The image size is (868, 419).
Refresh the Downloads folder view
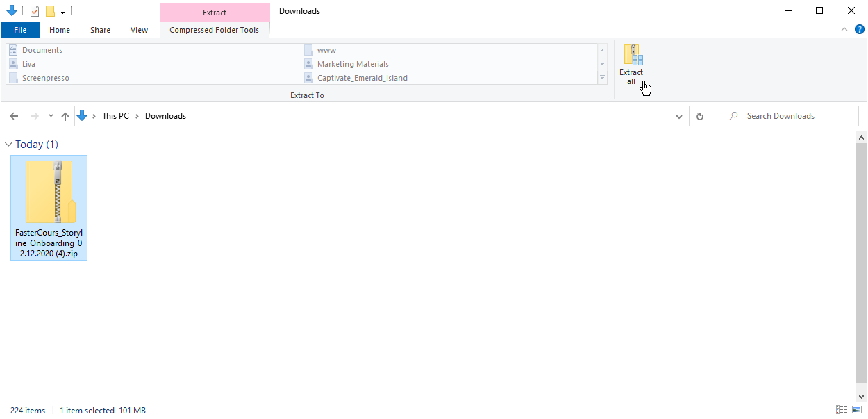[700, 116]
